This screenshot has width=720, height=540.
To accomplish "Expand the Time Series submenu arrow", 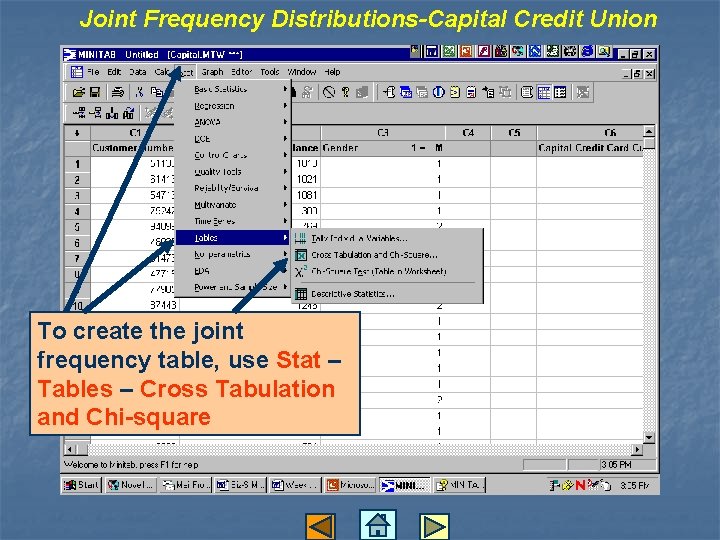I will tap(285, 221).
